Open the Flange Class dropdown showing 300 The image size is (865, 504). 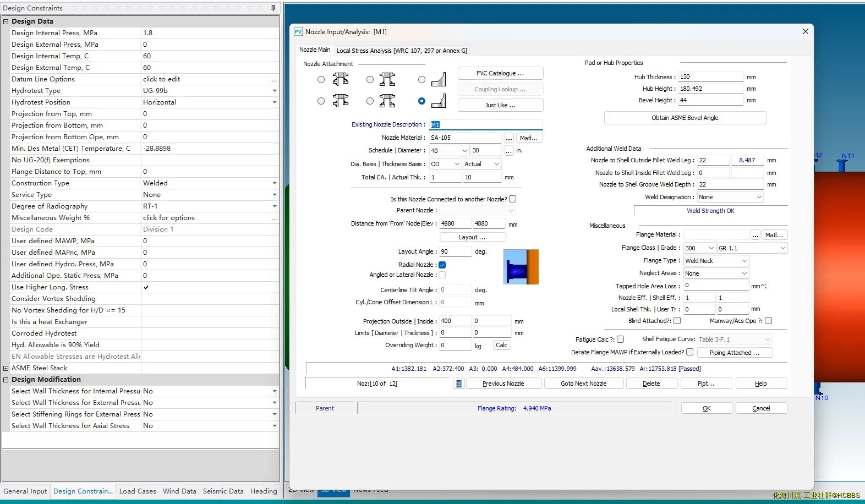[699, 248]
